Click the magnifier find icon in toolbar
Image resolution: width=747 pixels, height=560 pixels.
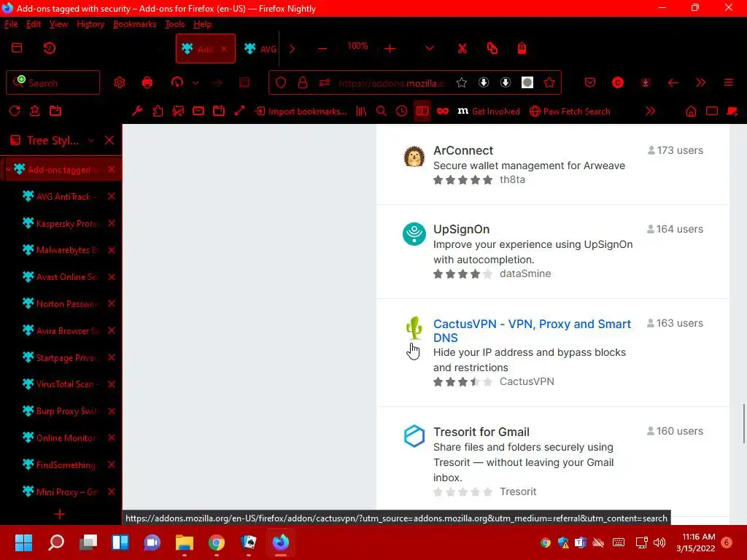pyautogui.click(x=381, y=111)
